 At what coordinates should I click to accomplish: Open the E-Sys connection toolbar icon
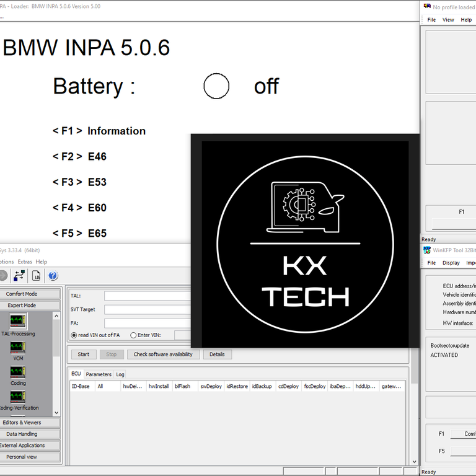[19, 276]
